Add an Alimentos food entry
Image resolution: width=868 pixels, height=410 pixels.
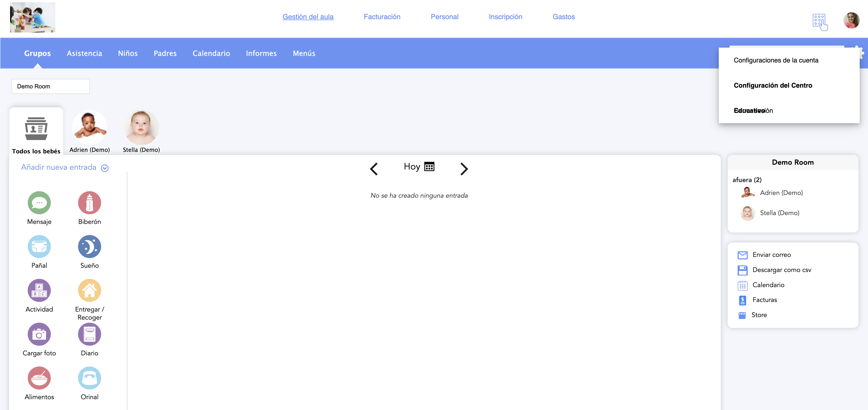39,378
